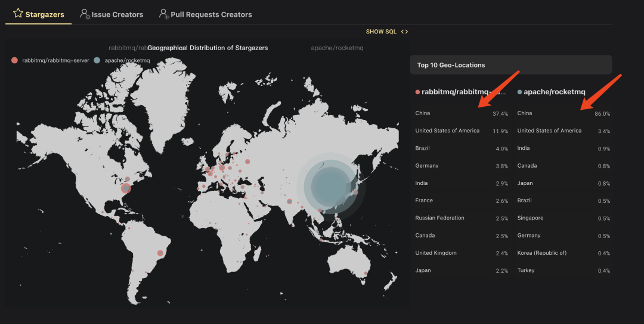Select the China row with 86.0%
Viewport: 644px width, 324px height.
click(563, 113)
